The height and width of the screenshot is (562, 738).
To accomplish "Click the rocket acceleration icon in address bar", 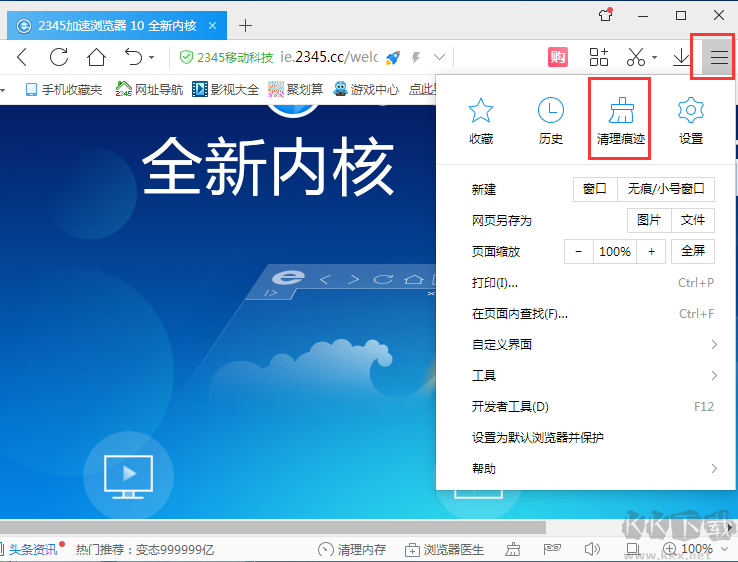I will (x=393, y=57).
